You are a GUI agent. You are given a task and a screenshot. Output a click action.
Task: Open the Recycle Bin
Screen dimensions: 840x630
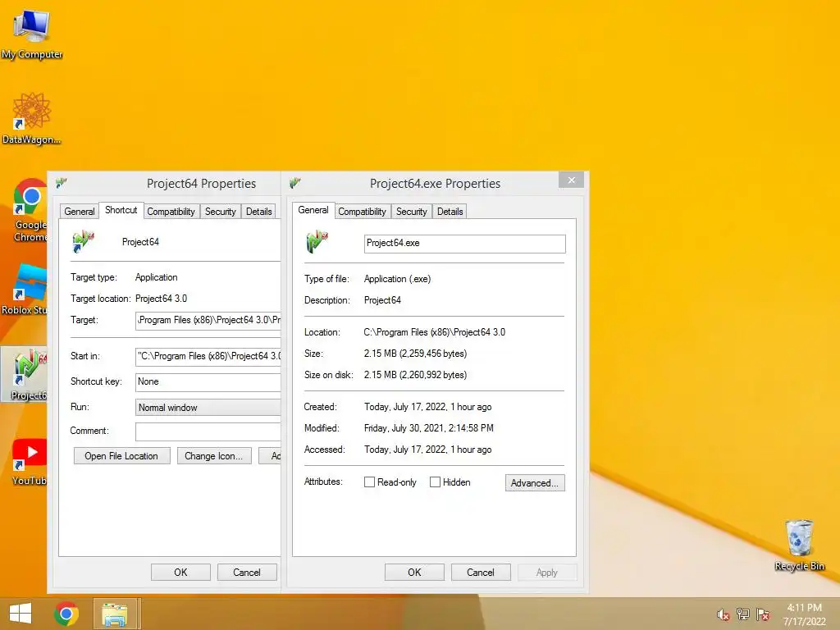[799, 545]
